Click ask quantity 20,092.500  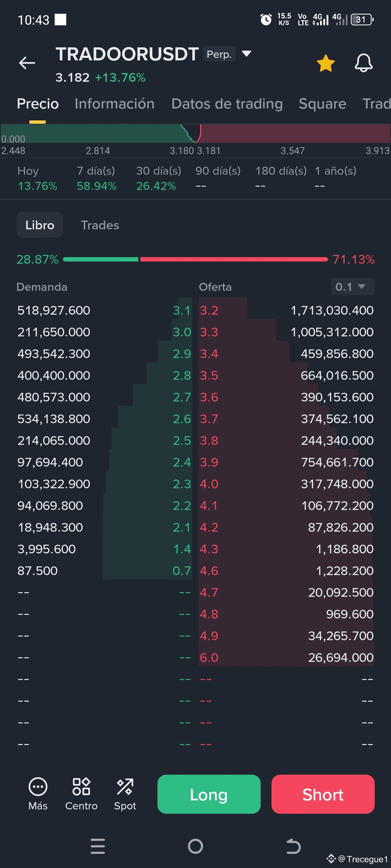[341, 592]
